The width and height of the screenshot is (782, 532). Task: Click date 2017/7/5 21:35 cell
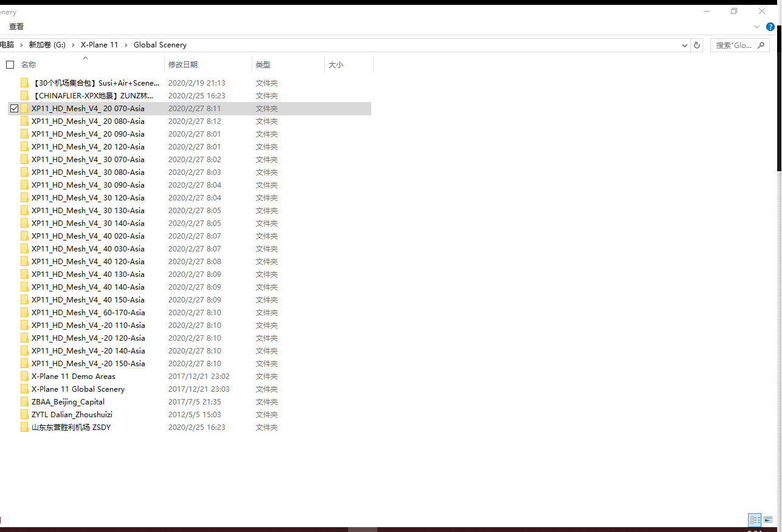coord(194,401)
